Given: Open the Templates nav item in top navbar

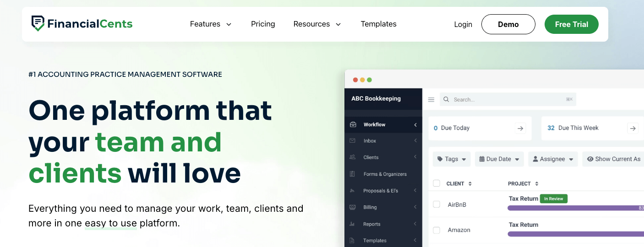Looking at the screenshot, I should [x=378, y=24].
